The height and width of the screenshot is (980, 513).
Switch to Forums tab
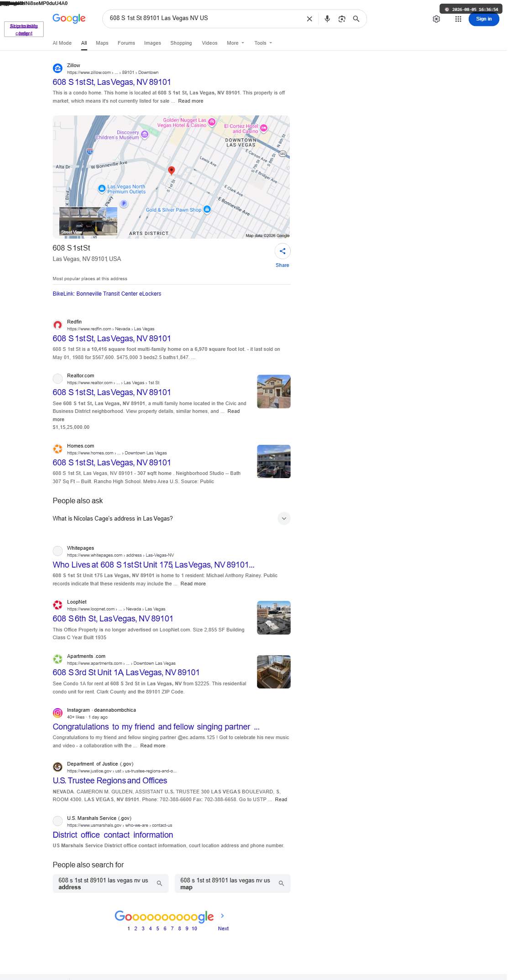126,43
